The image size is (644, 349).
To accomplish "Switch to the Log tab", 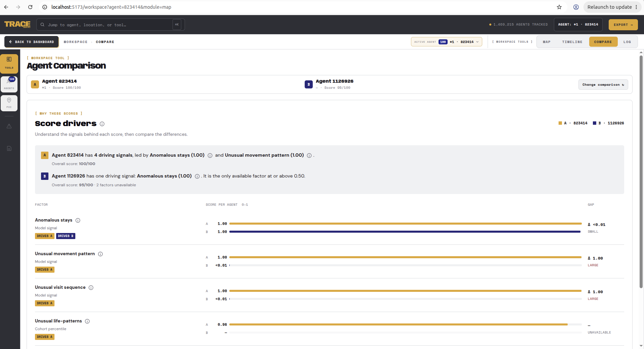I will (x=627, y=42).
